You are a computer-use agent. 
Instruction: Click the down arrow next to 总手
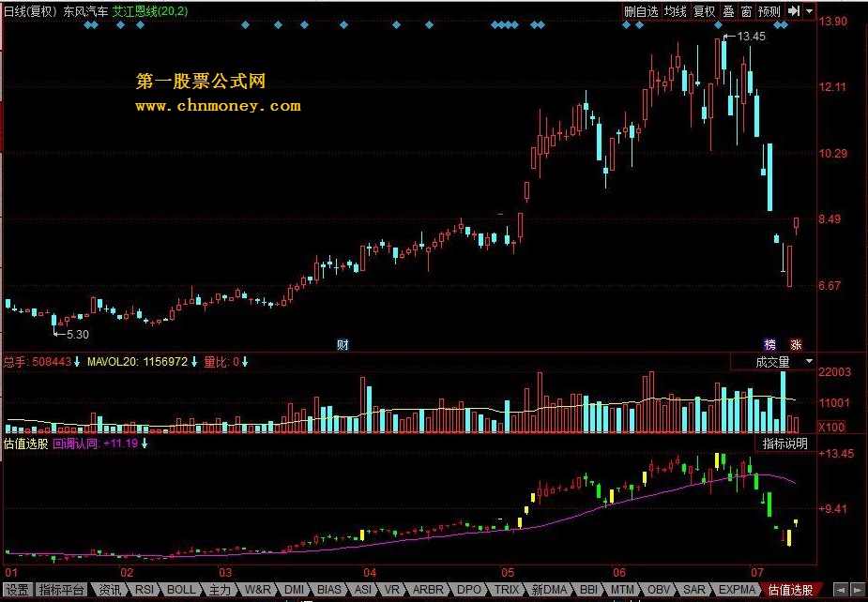[77, 362]
